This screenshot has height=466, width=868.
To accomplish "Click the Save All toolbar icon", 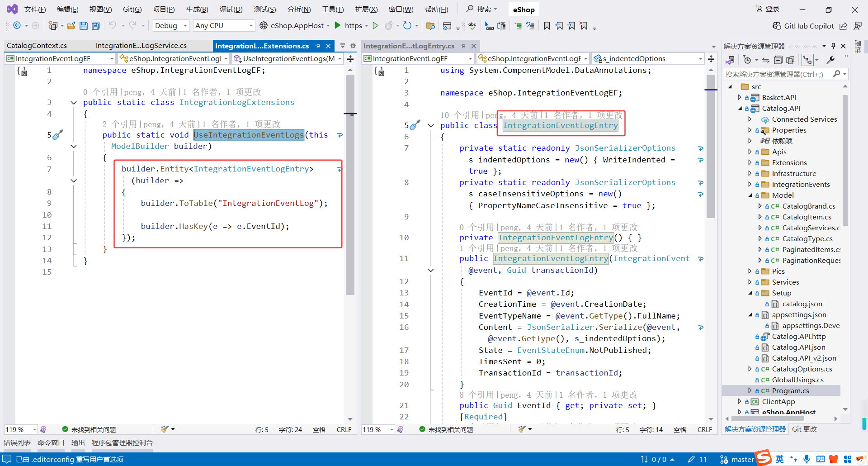I will pyautogui.click(x=95, y=26).
